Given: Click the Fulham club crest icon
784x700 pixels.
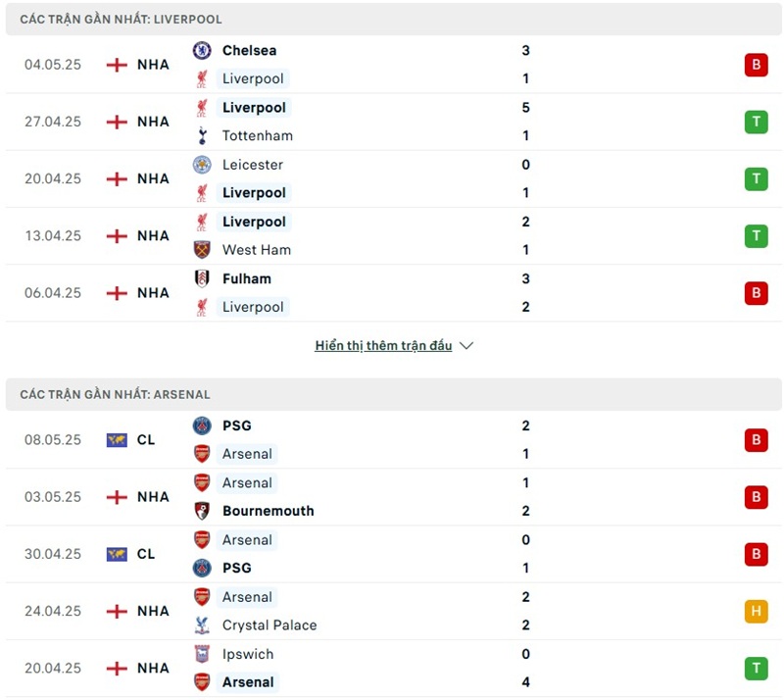Looking at the screenshot, I should pyautogui.click(x=202, y=278).
